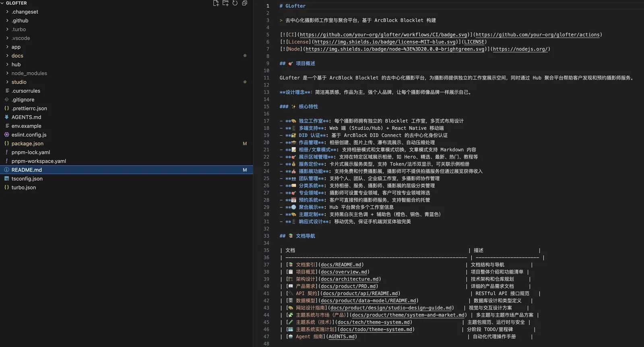Click the 'DID 认证' feature text

coord(310,135)
